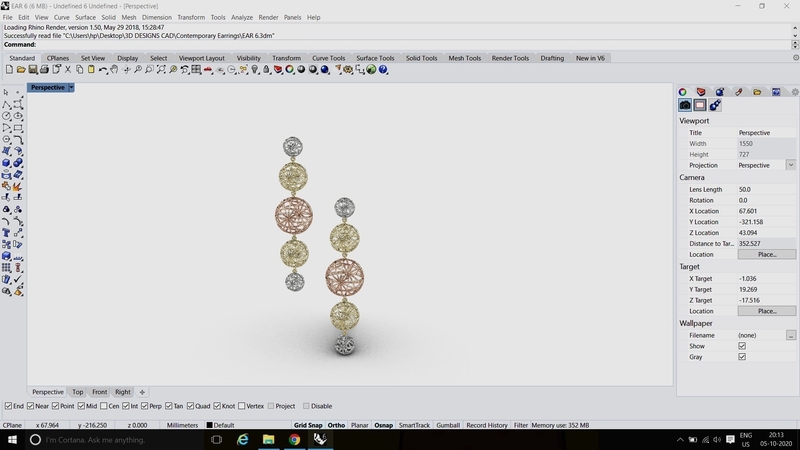The image size is (800, 450).
Task: Open the Layers panel tab icon
Action: (x=701, y=92)
